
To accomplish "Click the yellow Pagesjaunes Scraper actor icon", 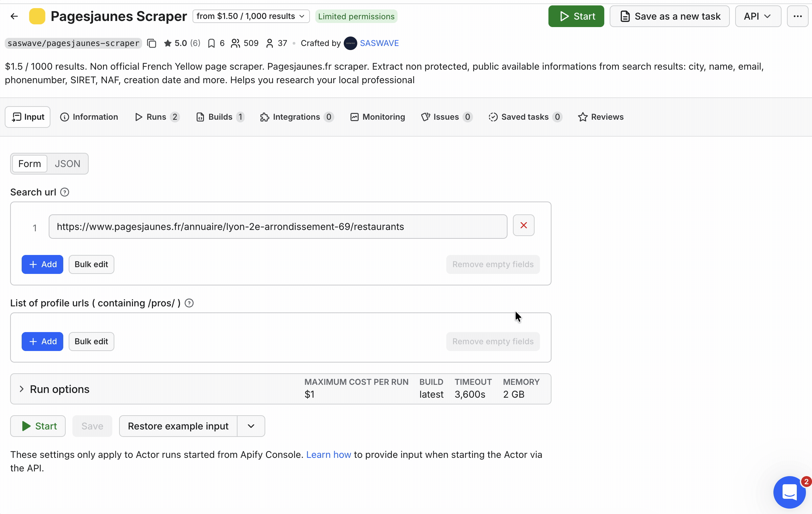I will click(37, 16).
